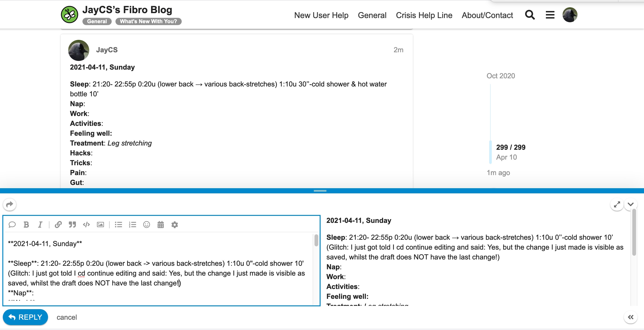This screenshot has width=644, height=330.
Task: Click the Apr 10 timeline date
Action: tap(506, 157)
